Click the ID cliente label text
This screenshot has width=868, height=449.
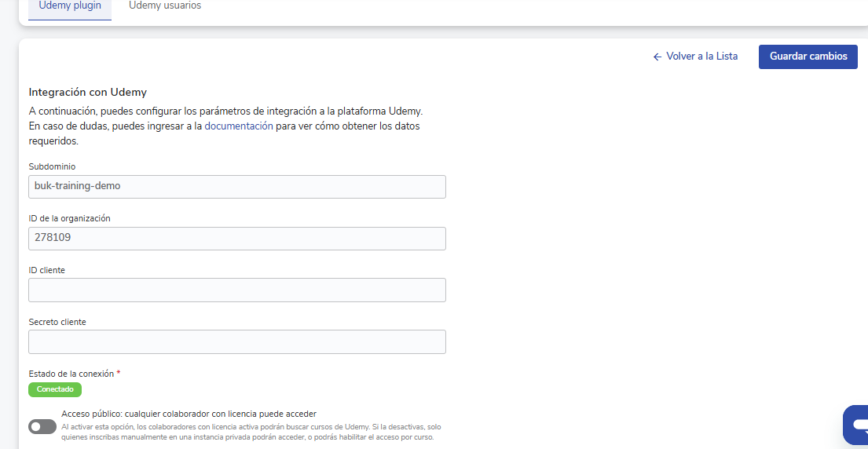click(x=46, y=270)
